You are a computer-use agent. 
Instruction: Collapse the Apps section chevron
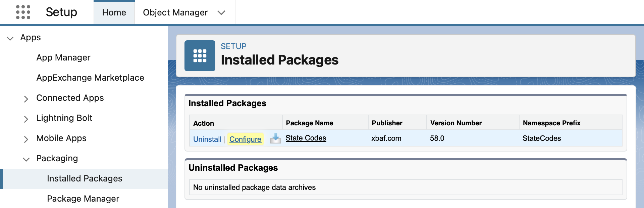tap(10, 38)
